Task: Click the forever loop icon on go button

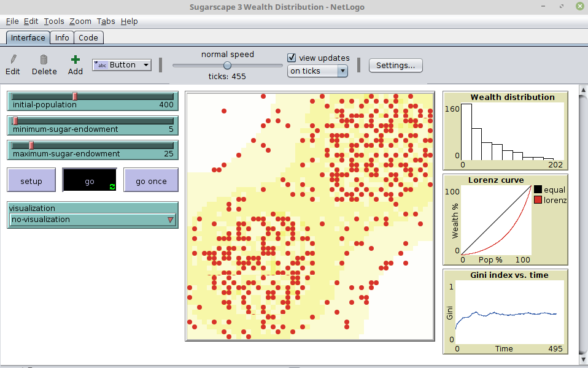Action: tap(112, 186)
